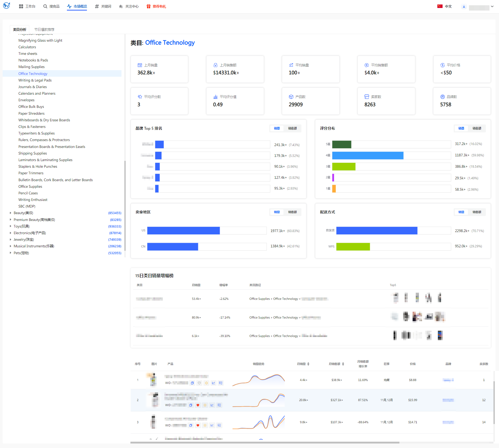This screenshot has height=448, width=499.
Task: Favorite product 1 using the heart icon
Action: click(199, 383)
